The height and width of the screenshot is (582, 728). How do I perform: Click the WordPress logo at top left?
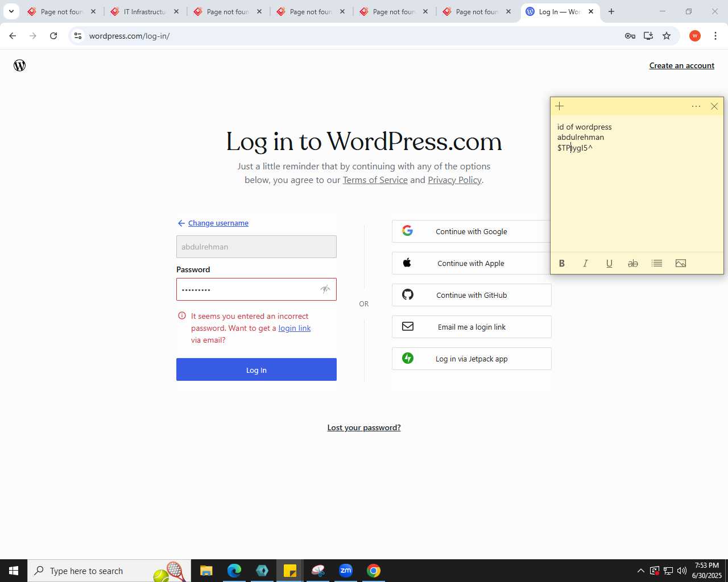pyautogui.click(x=20, y=65)
